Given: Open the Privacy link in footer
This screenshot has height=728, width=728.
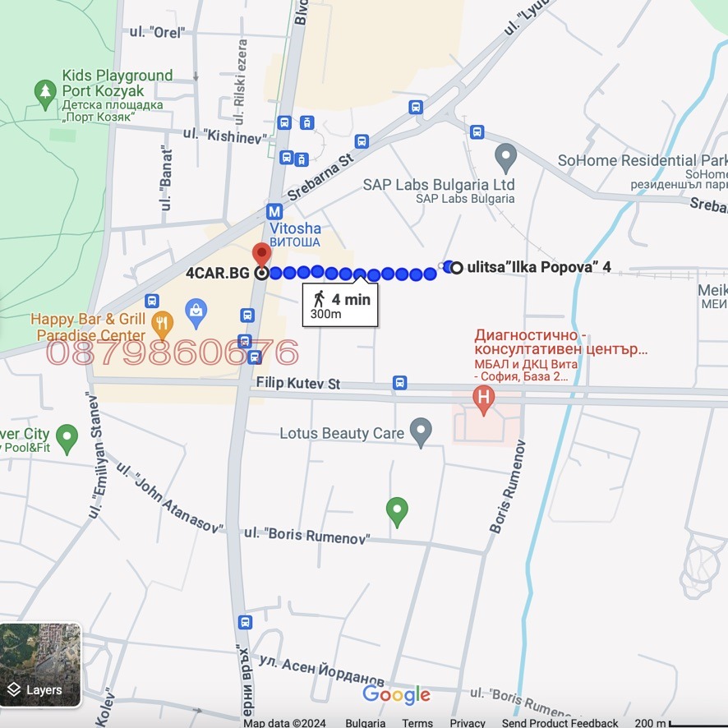Looking at the screenshot, I should coord(468,722).
